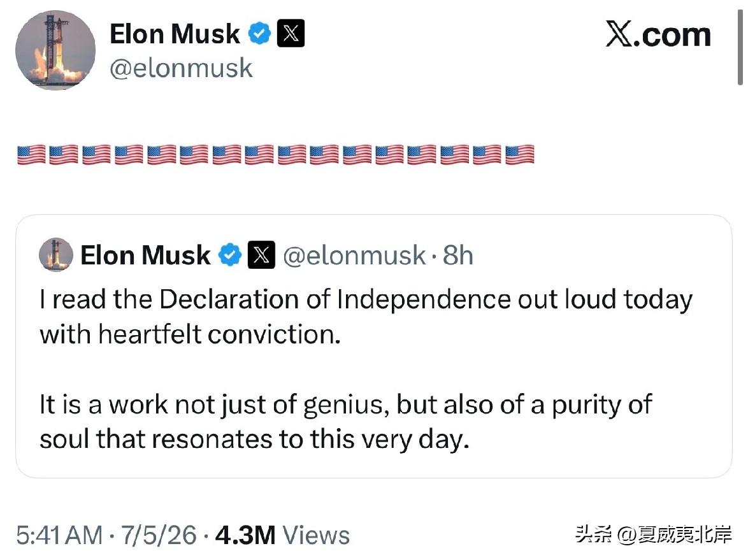Click the first American flag emoji
748x560 pixels.
[x=31, y=155]
